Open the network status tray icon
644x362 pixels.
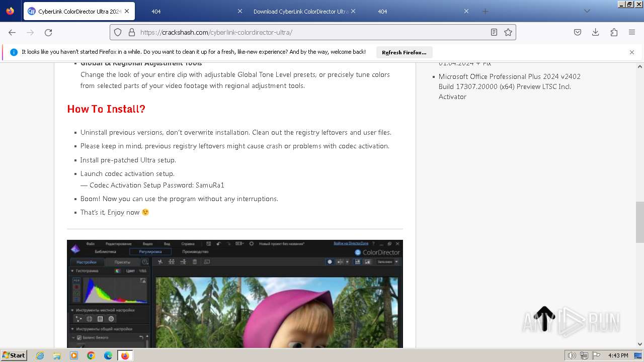(584, 355)
